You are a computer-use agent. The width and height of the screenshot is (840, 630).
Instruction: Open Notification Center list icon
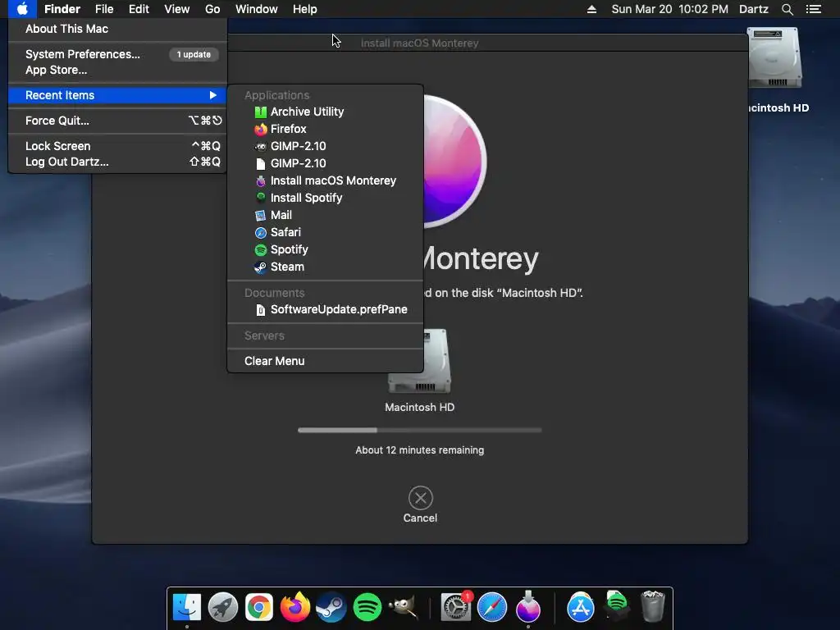[814, 9]
